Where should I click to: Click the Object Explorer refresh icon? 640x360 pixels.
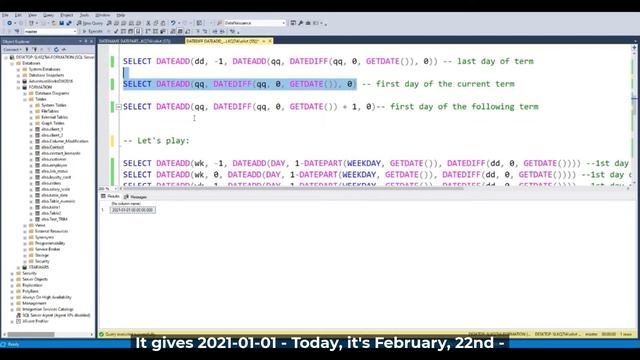[x=56, y=49]
